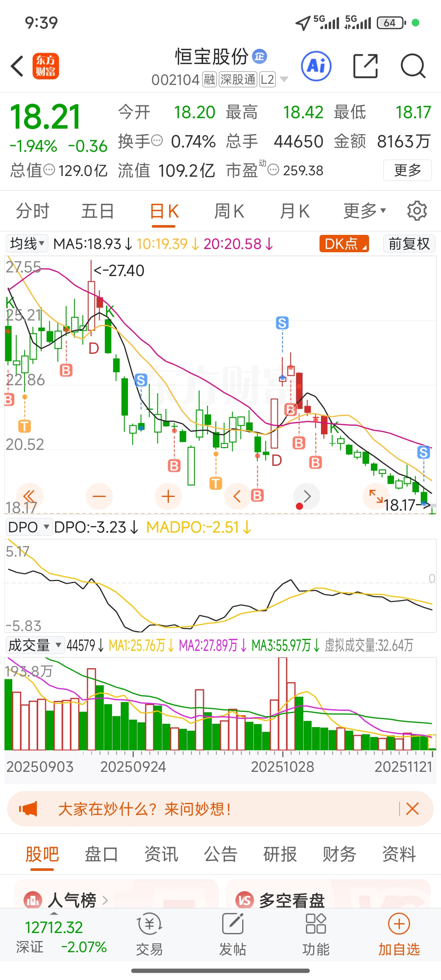Go back with the left arrow
The width and height of the screenshot is (441, 980).
point(17,66)
